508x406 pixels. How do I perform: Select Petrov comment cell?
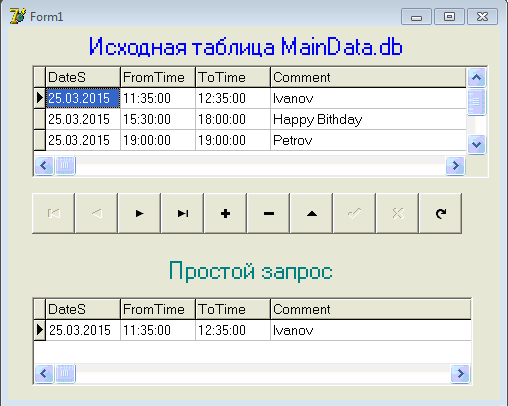pos(368,140)
